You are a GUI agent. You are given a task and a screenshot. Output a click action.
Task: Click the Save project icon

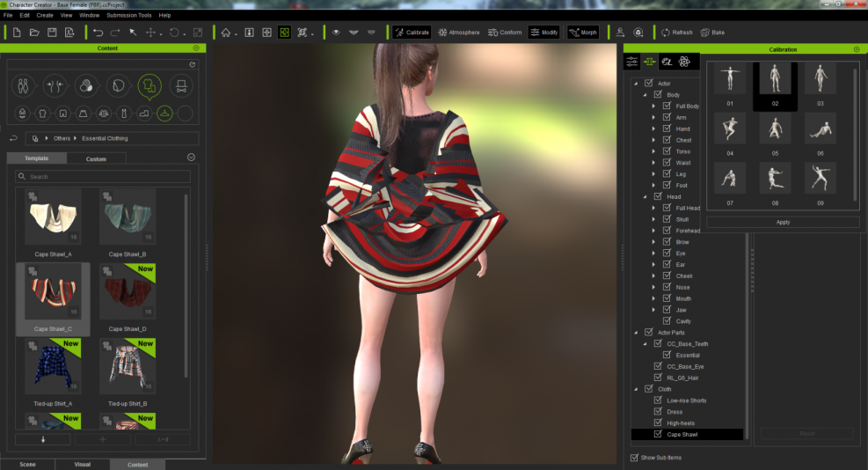pyautogui.click(x=52, y=33)
